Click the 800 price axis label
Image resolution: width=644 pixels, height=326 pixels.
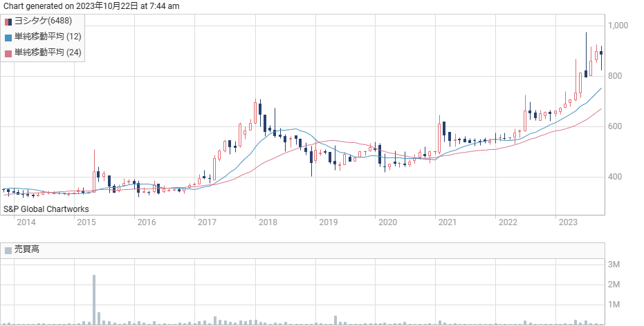(615, 76)
